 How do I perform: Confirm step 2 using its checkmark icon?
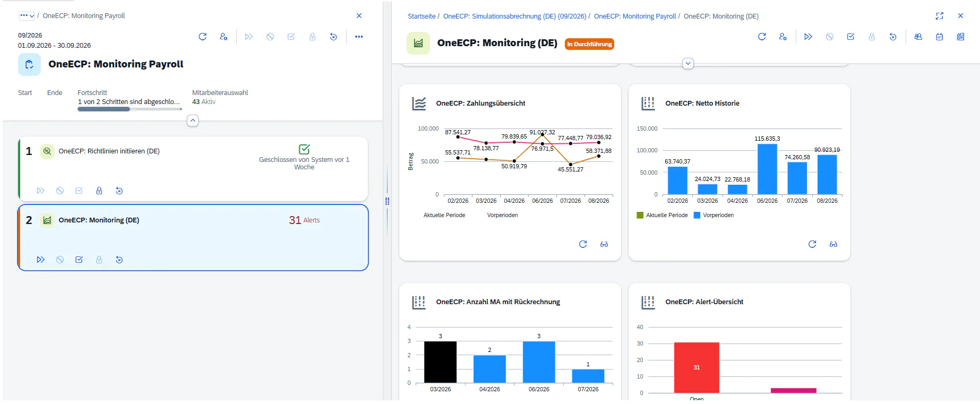pos(79,260)
